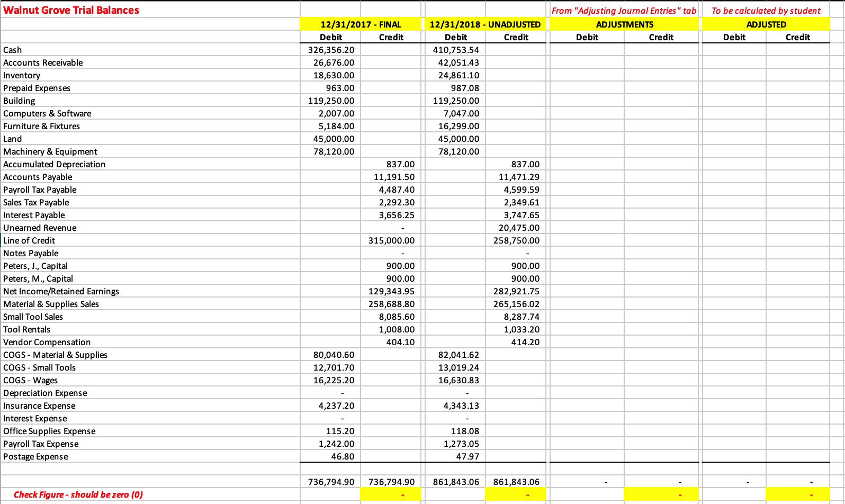Select Small Tool Sales credit 8,085.60
Viewport: 845px width, 504px height.
click(x=391, y=317)
